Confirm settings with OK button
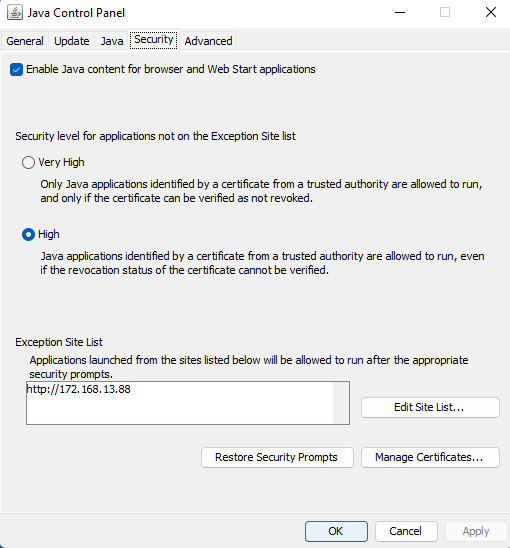 (x=336, y=531)
